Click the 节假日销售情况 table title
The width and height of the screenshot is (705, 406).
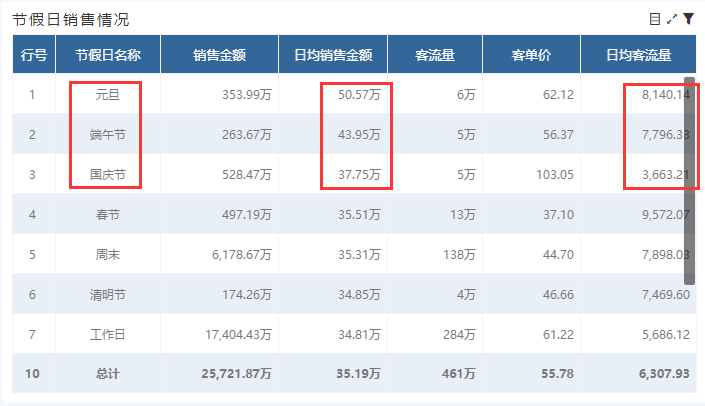point(70,20)
